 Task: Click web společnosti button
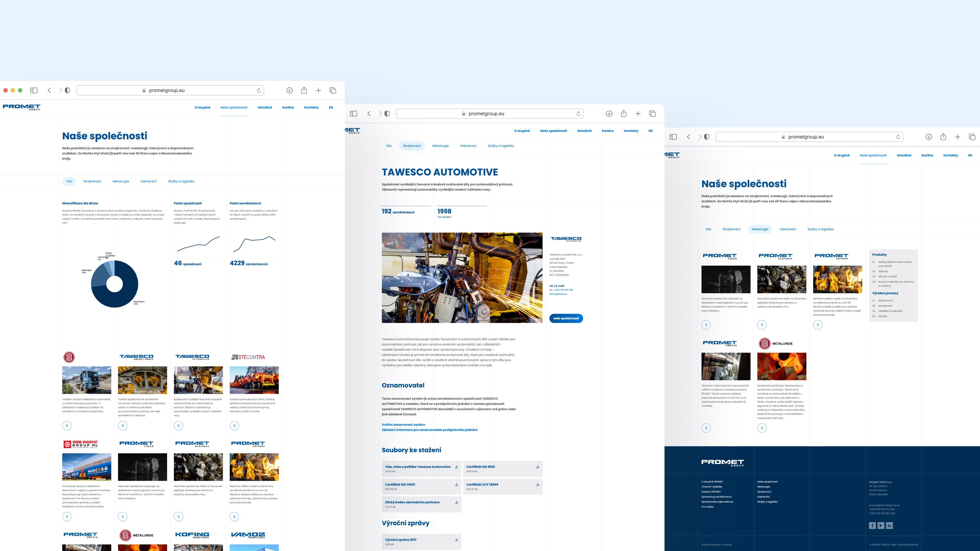click(566, 318)
